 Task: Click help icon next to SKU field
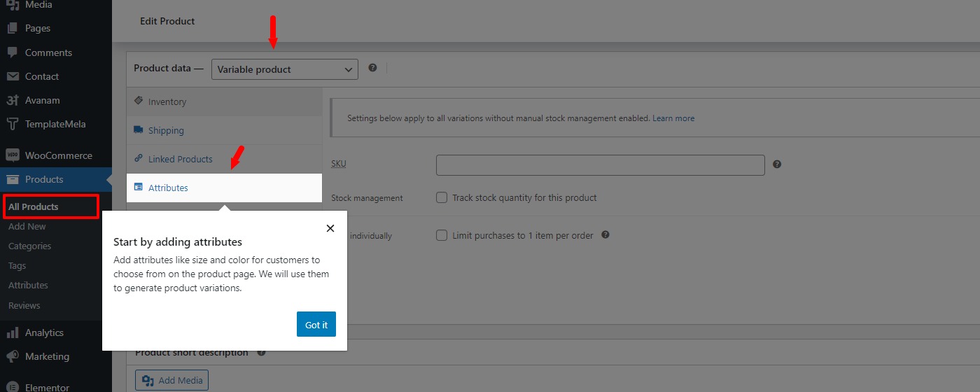tap(777, 164)
